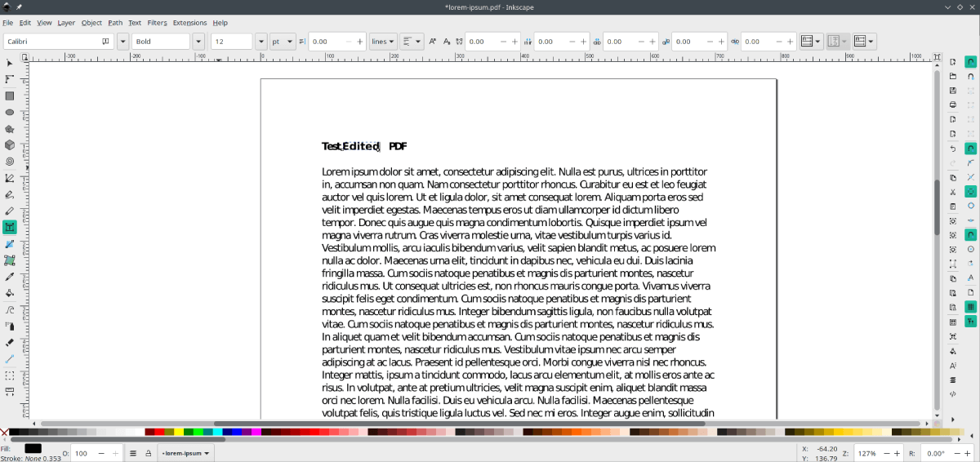Click the black Fill indicator
The width and height of the screenshot is (980, 462).
tap(33, 448)
